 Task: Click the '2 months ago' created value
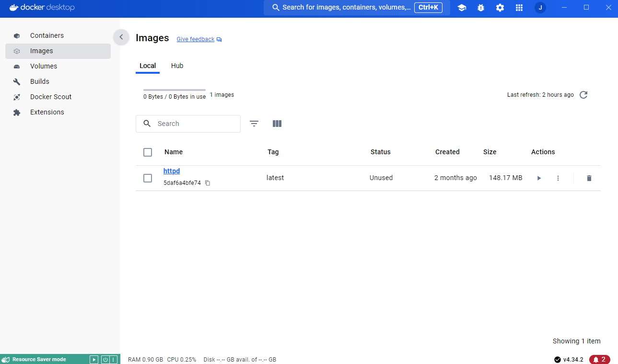point(455,178)
